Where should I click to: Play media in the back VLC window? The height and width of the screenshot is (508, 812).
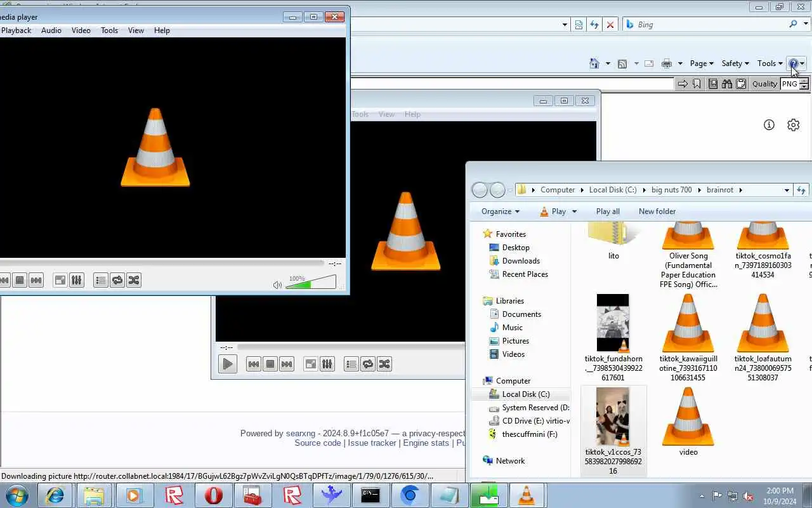tap(227, 364)
